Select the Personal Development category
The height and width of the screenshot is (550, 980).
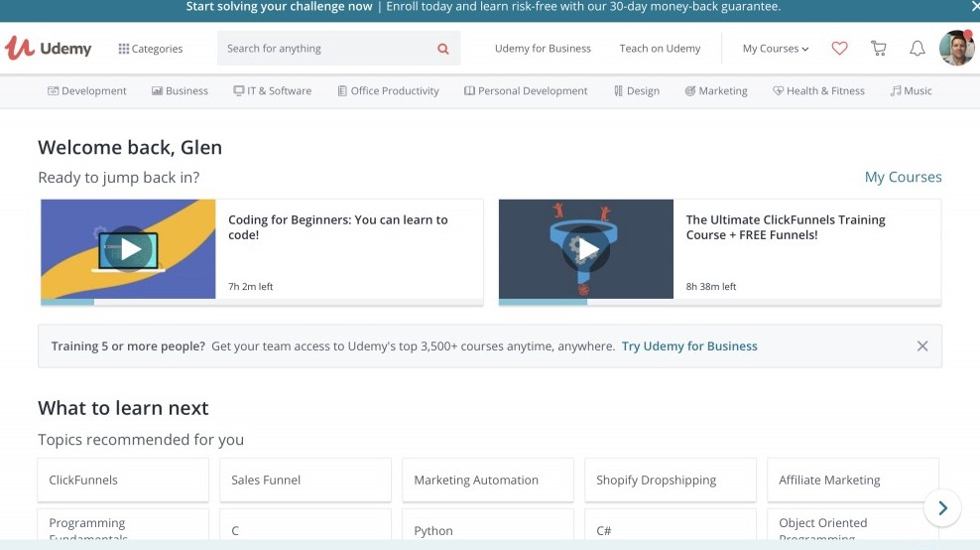coord(526,90)
